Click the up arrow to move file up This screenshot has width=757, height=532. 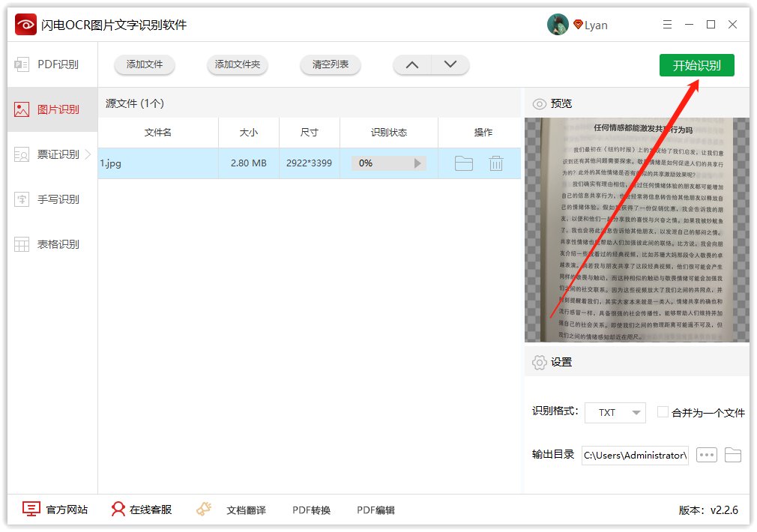(411, 65)
